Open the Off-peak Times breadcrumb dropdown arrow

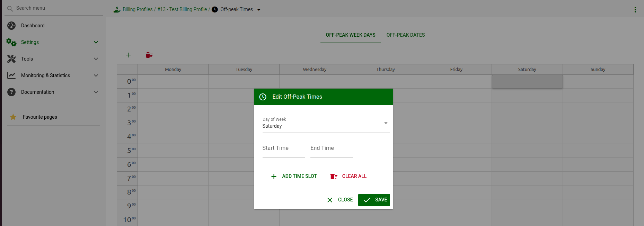coord(259,10)
